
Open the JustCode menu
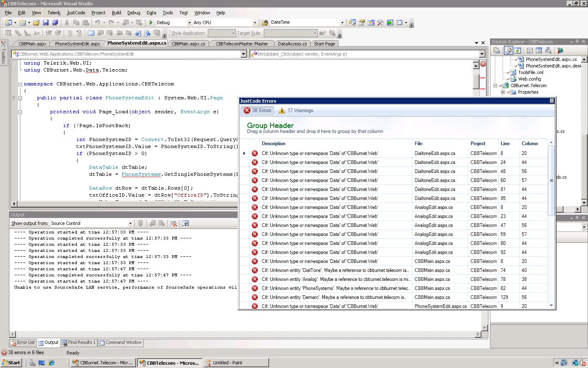click(76, 13)
